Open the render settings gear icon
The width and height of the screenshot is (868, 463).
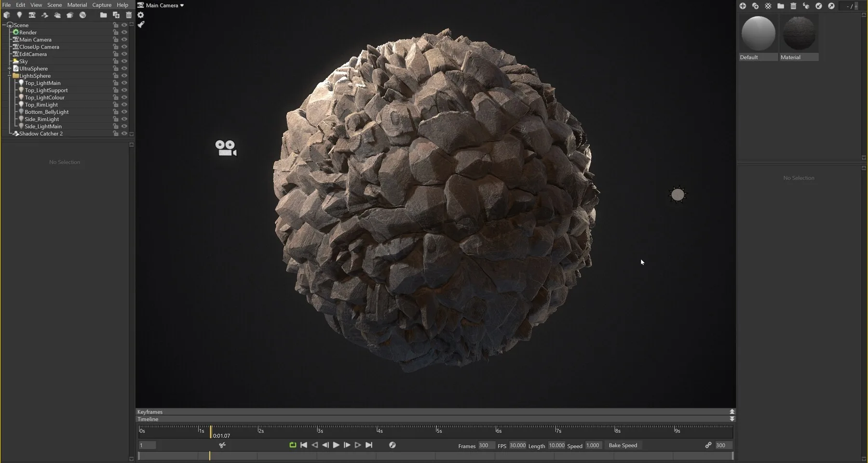(x=140, y=15)
